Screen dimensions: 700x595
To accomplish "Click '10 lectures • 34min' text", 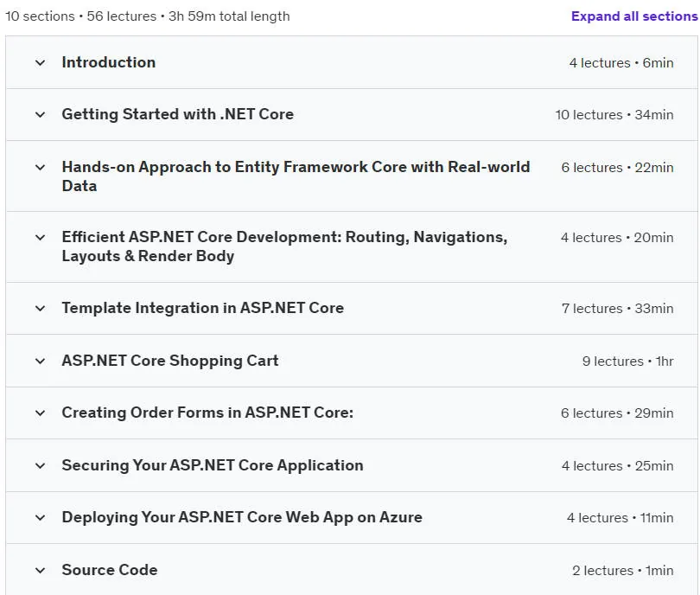I will click(614, 115).
